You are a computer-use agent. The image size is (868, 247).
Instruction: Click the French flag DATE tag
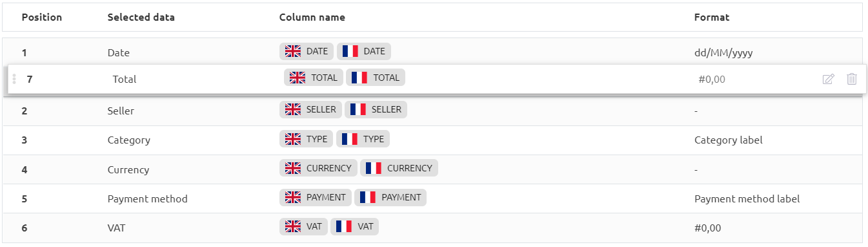click(x=364, y=52)
